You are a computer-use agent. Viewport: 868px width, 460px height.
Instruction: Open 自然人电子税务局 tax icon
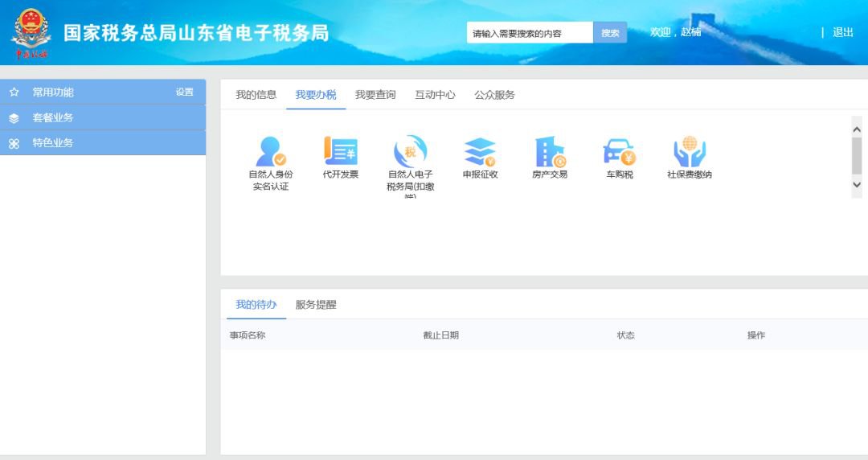pyautogui.click(x=410, y=152)
